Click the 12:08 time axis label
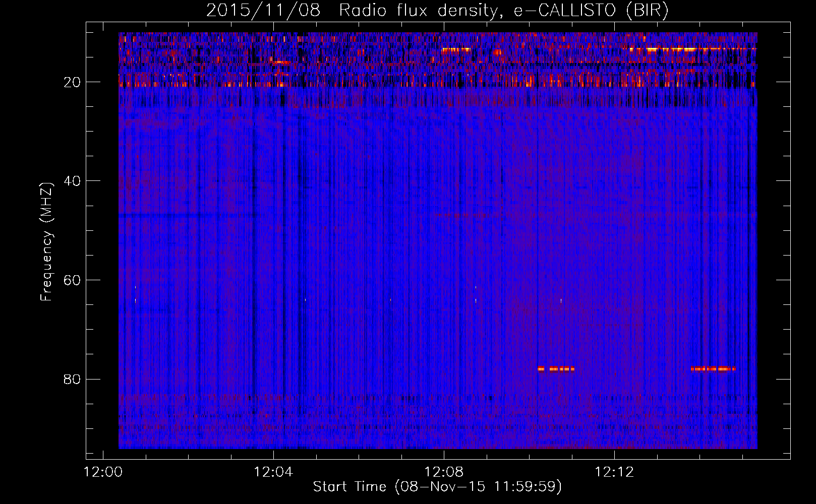This screenshot has width=816, height=504. click(x=444, y=472)
